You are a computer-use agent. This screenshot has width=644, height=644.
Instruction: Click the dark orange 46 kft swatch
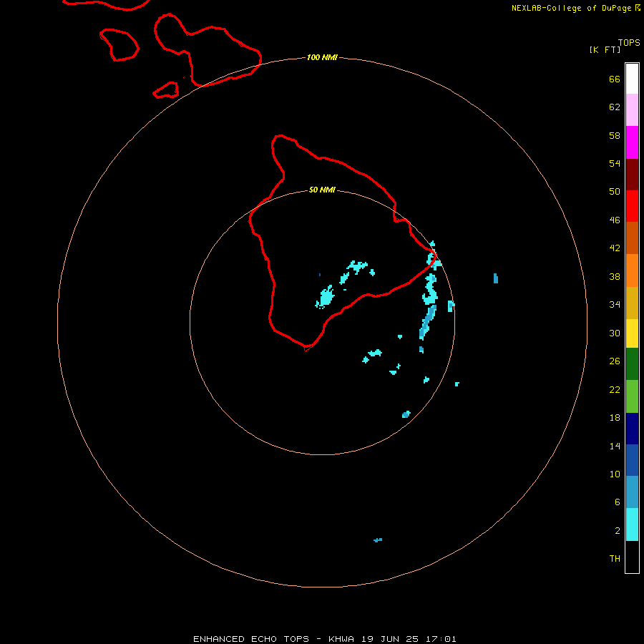pos(632,238)
